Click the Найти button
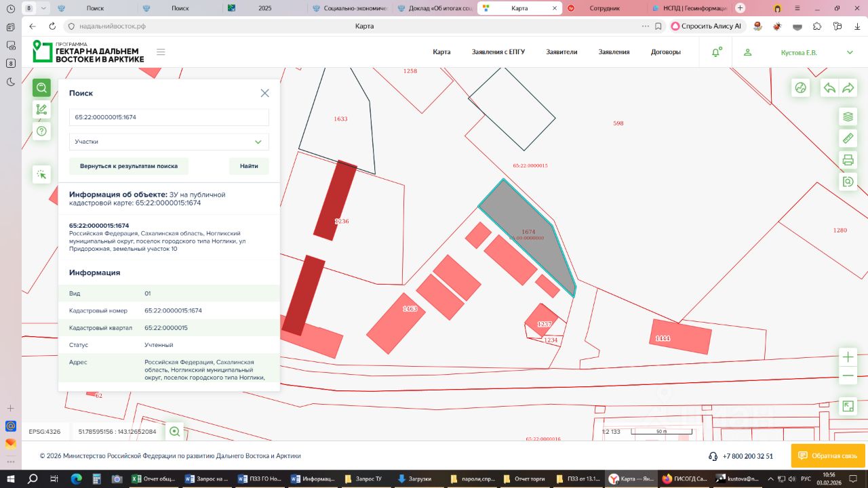Image resolution: width=868 pixels, height=488 pixels. click(249, 166)
